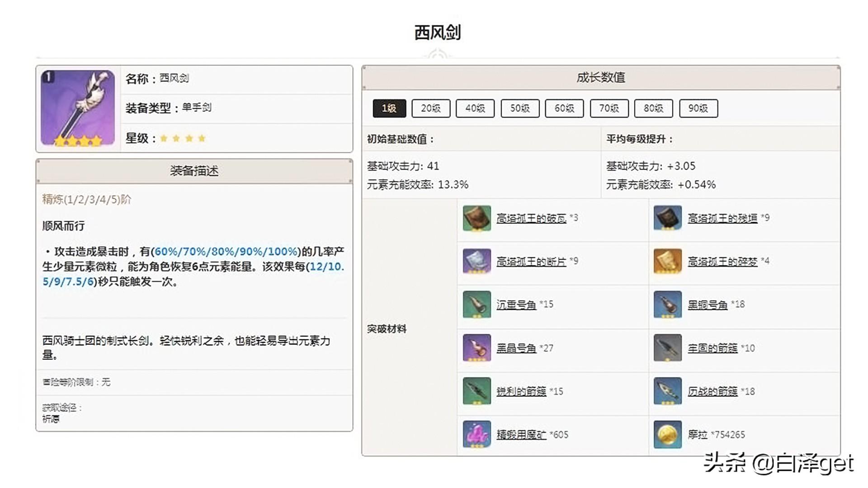Select the 1级 level tab
Image resolution: width=868 pixels, height=488 pixels.
389,108
